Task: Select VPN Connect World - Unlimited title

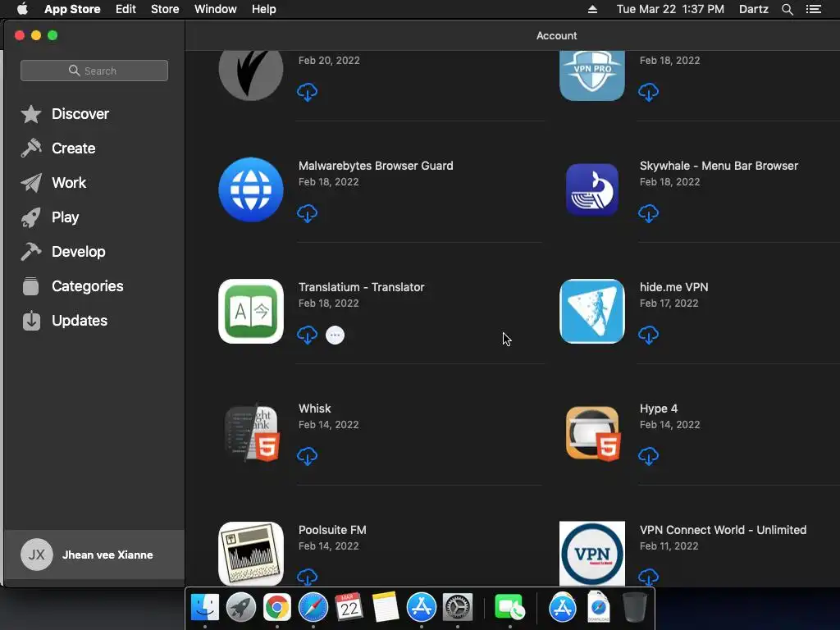Action: tap(723, 530)
